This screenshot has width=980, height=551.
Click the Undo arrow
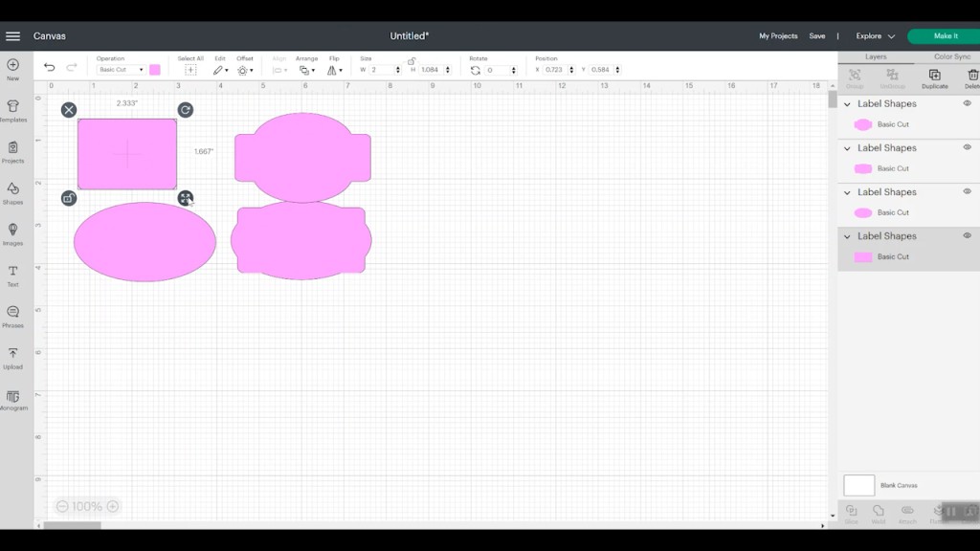click(x=50, y=68)
